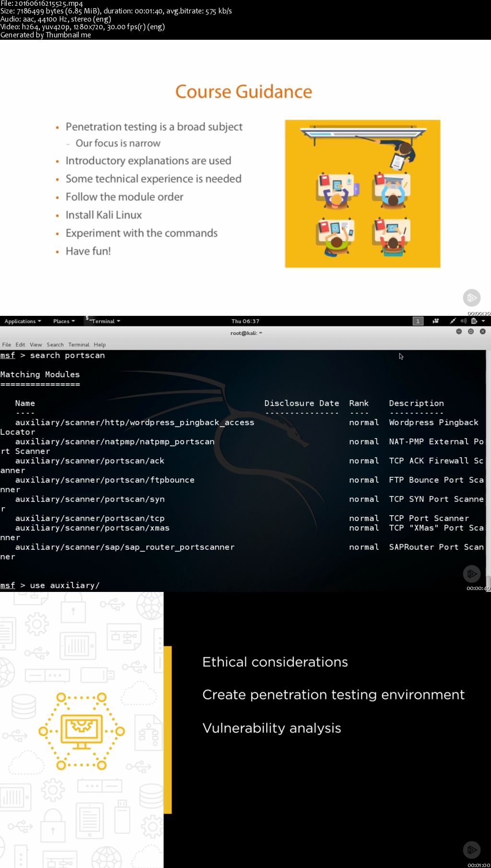Click 'Some technical experience is needed' bullet

[x=153, y=178]
